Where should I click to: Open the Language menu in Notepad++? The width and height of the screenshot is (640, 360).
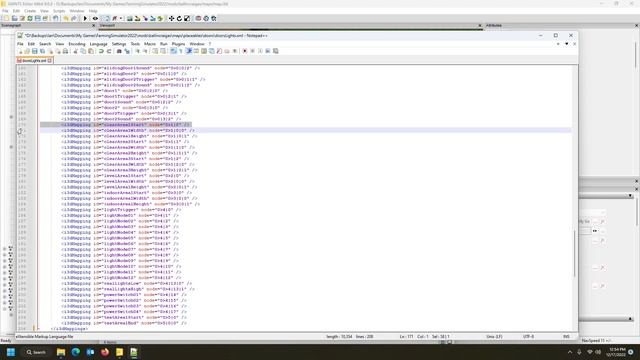point(98,44)
